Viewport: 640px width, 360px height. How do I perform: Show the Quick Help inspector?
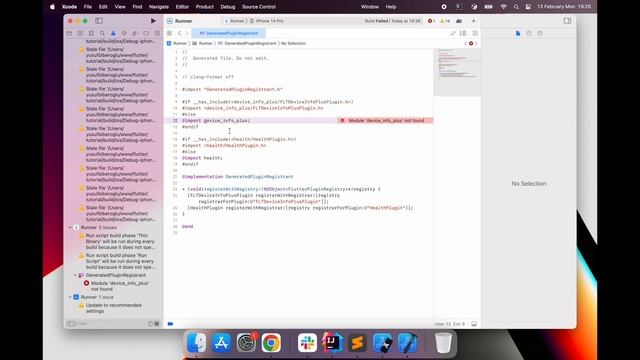[540, 33]
